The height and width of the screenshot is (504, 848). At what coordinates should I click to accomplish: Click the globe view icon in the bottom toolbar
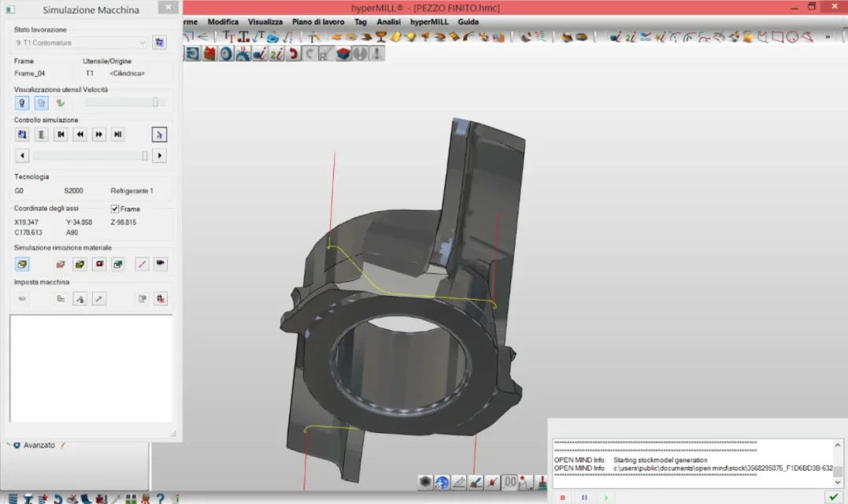coord(443,482)
